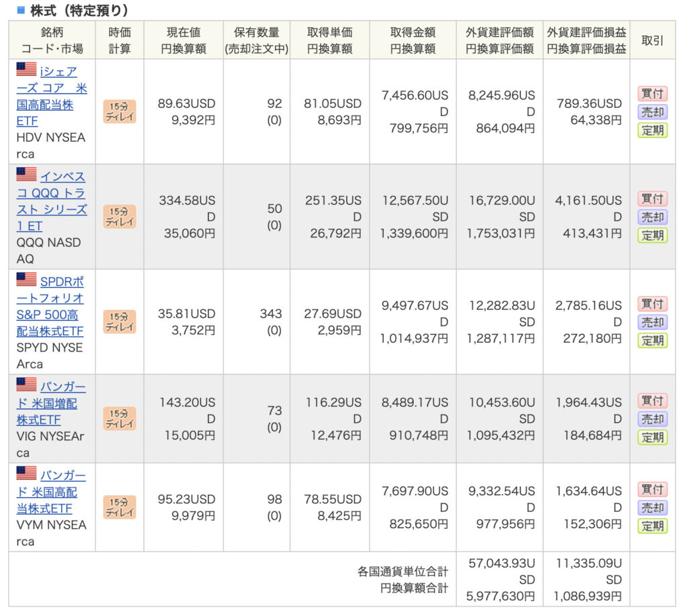Click the VYM NYSEArca ticker text
The image size is (687, 616).
(51, 533)
